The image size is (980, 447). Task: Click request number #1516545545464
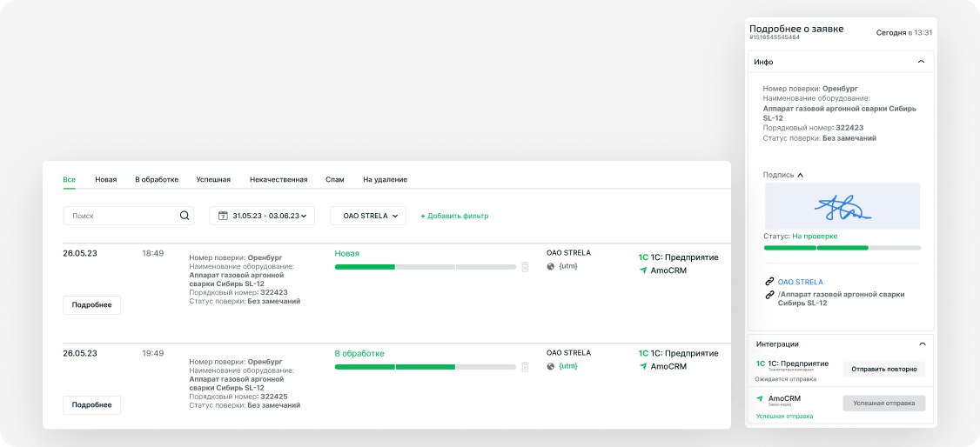(x=774, y=37)
